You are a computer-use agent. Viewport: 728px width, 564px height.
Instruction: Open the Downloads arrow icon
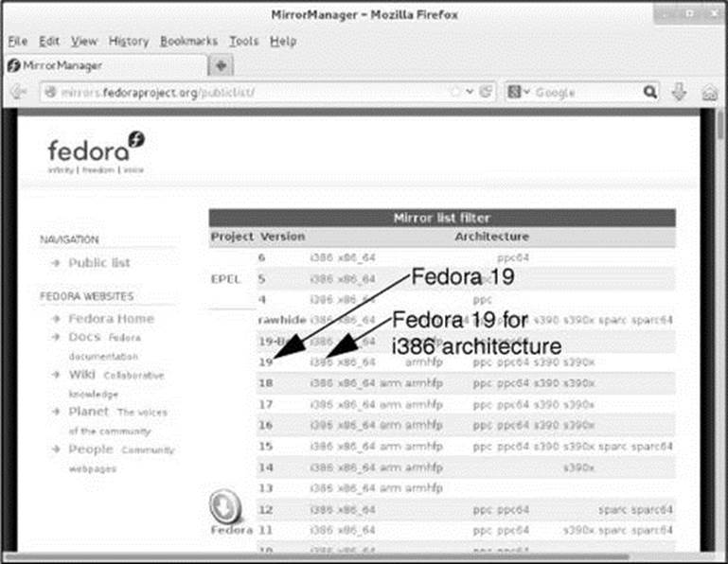pyautogui.click(x=680, y=92)
